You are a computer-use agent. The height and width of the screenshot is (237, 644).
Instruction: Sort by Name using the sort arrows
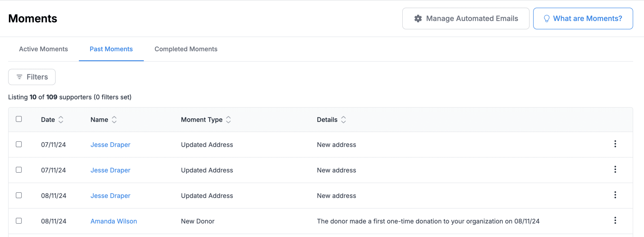[114, 120]
